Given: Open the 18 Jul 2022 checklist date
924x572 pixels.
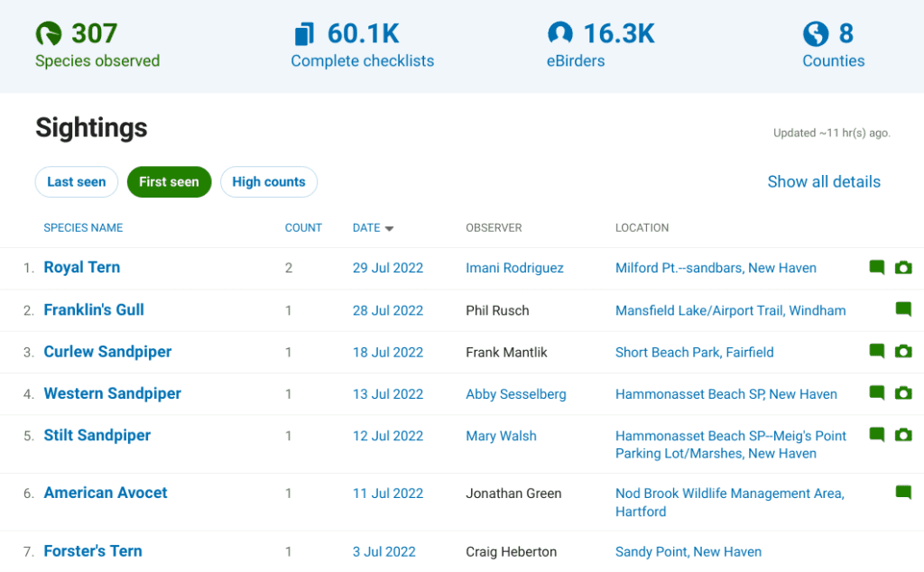Looking at the screenshot, I should 388,352.
